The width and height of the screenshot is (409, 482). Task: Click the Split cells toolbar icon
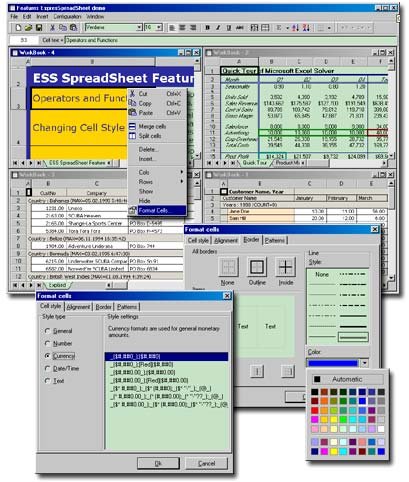click(265, 28)
